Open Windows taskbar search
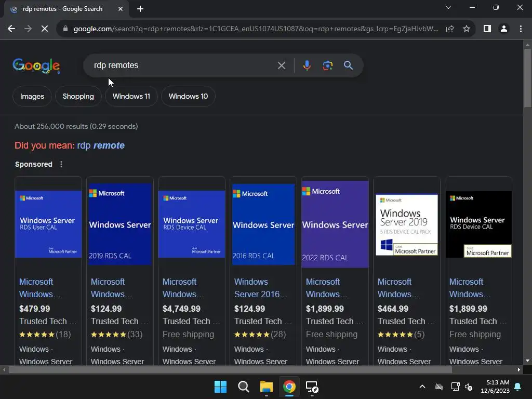Viewport: 532px width, 399px height. (244, 387)
